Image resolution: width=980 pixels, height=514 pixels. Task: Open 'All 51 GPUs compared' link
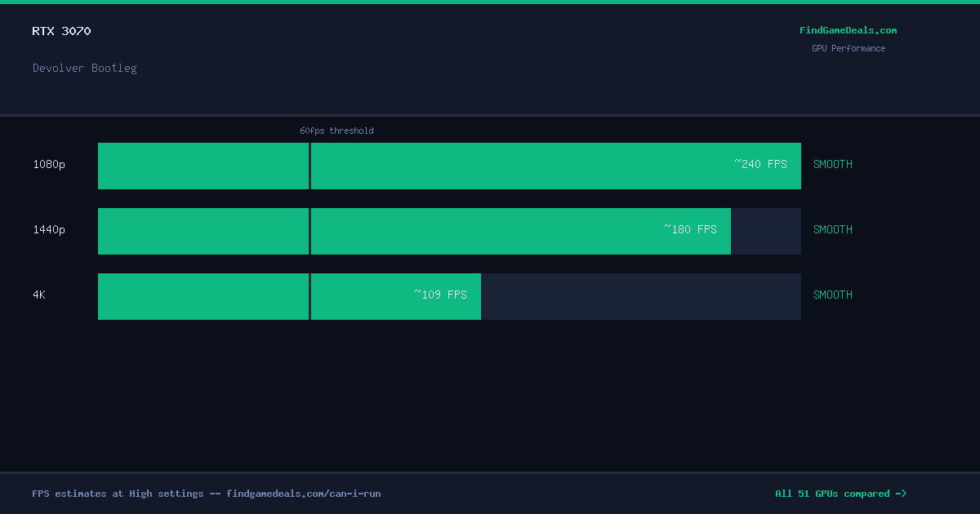840,494
